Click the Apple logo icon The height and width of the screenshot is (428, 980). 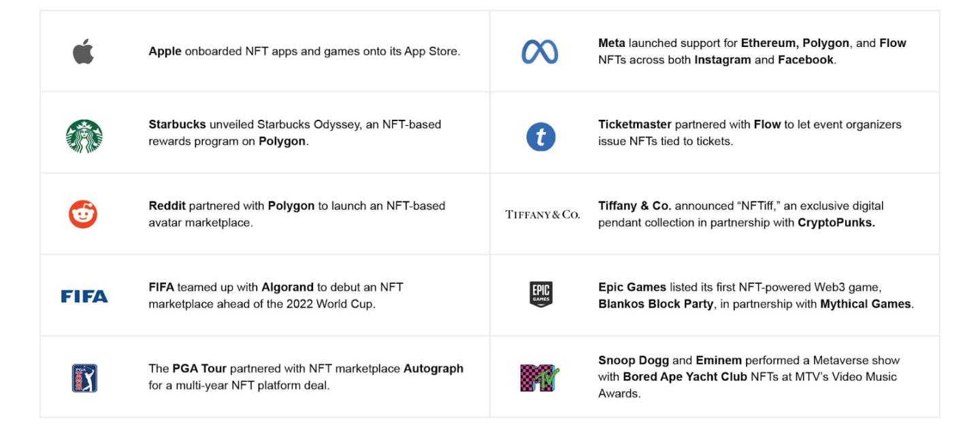tap(83, 52)
